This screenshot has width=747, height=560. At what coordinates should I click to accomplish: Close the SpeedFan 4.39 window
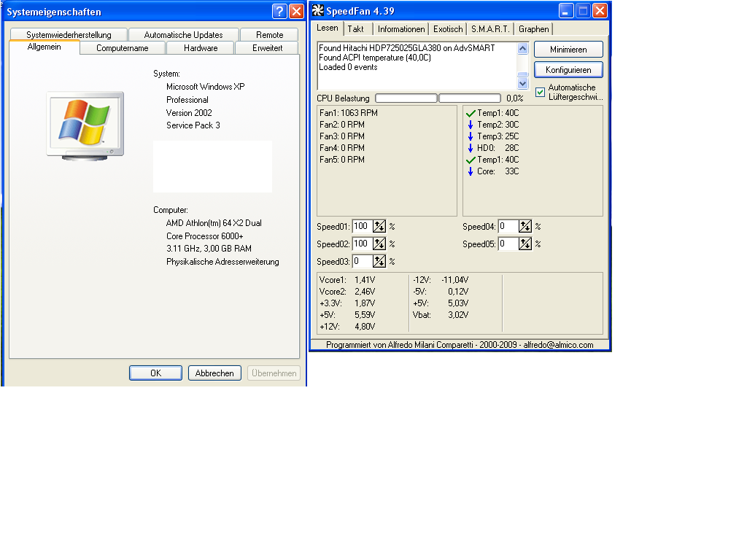(600, 10)
